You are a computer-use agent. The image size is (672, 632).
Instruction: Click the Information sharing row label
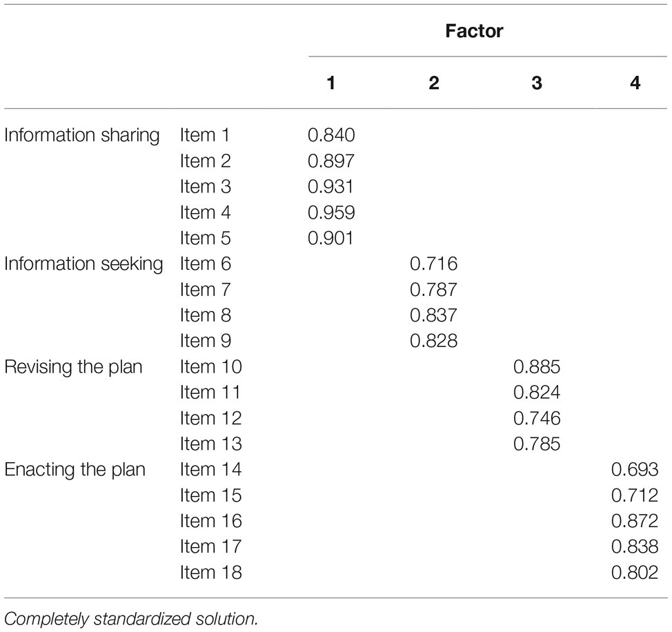tap(82, 135)
